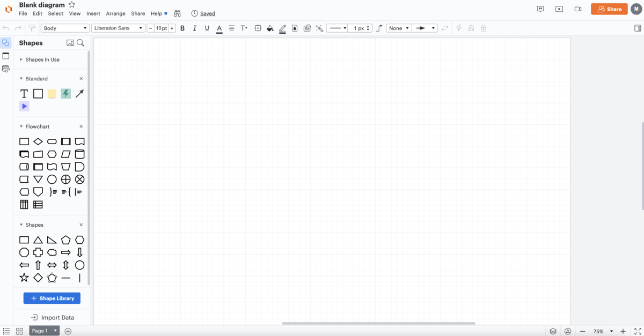
Task: Select the video camera collaboration icon
Action: tap(577, 9)
